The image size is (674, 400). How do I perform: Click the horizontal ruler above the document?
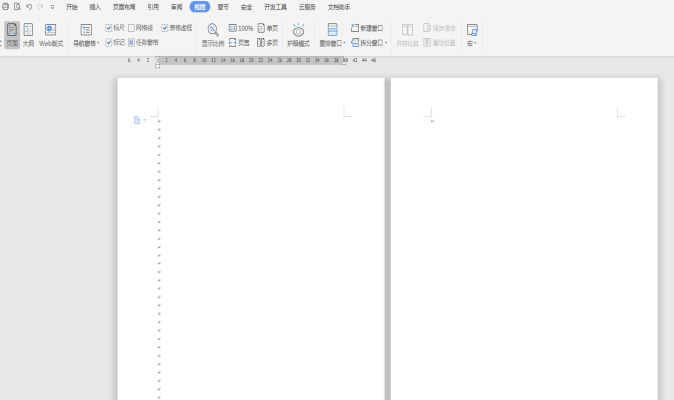250,60
